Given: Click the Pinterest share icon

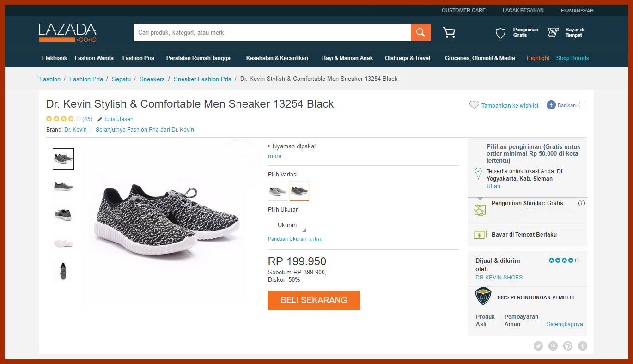Looking at the screenshot, I should point(568,346).
